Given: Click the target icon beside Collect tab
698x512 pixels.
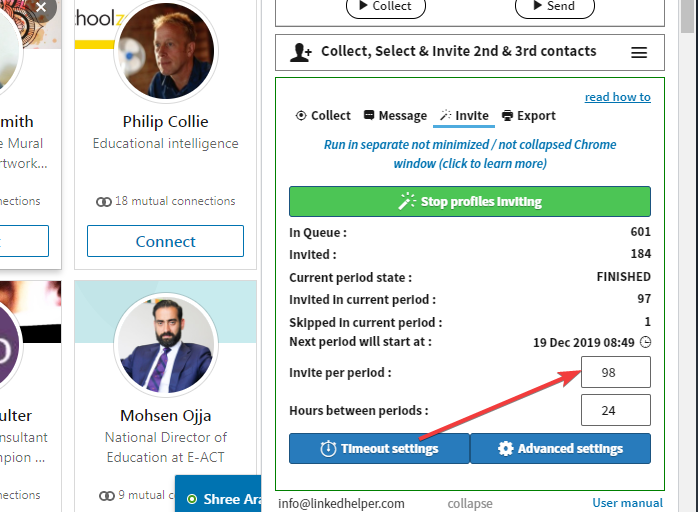Looking at the screenshot, I should [301, 116].
